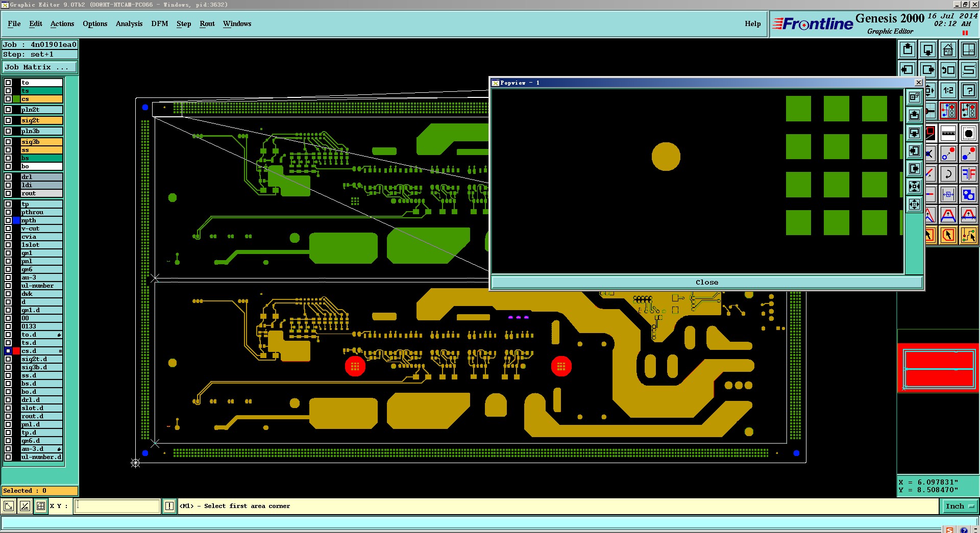The width and height of the screenshot is (980, 533).
Task: Click the grid snap icon left of XY
Action: click(x=41, y=506)
